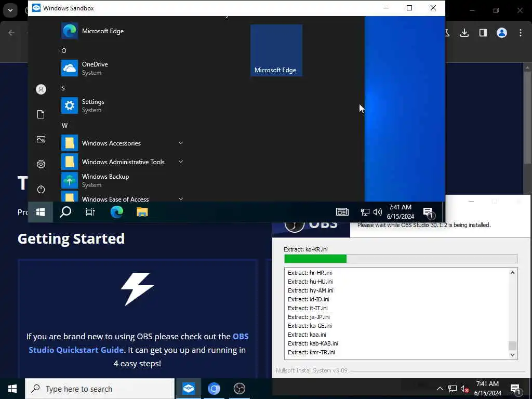Screen dimensions: 532x399
Task: Click the muted volume icon in host tray
Action: click(x=464, y=389)
